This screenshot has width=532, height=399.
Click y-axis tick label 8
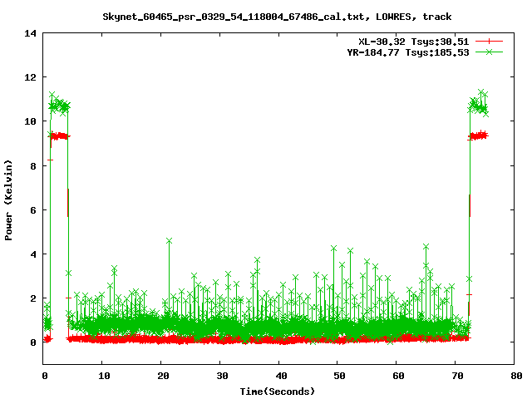coord(33,166)
